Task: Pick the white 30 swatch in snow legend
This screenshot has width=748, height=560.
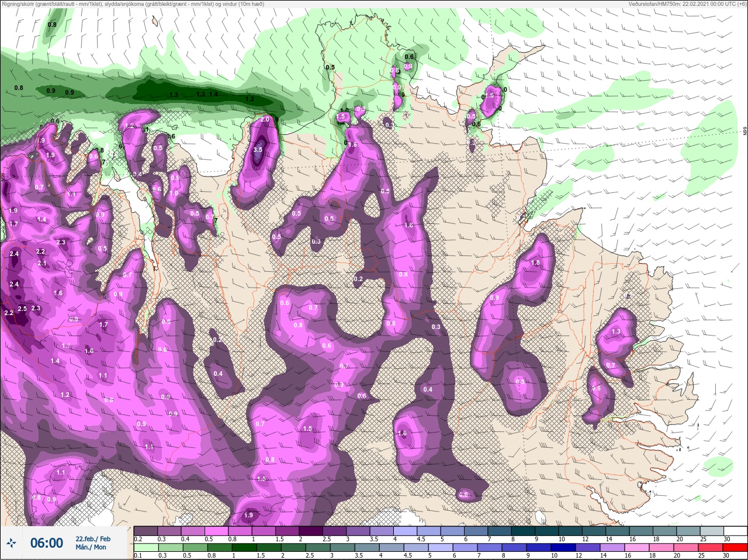Action: tap(736, 531)
